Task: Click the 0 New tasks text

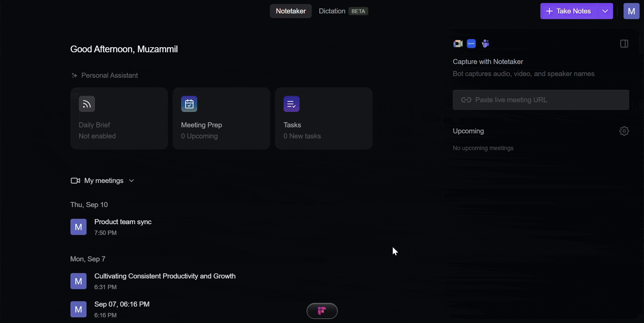Action: [302, 136]
